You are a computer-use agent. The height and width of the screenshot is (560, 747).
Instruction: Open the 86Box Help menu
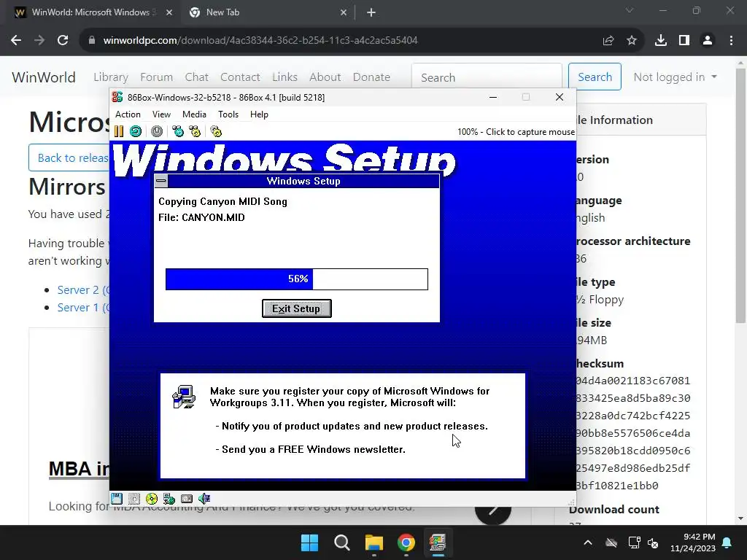coord(259,114)
